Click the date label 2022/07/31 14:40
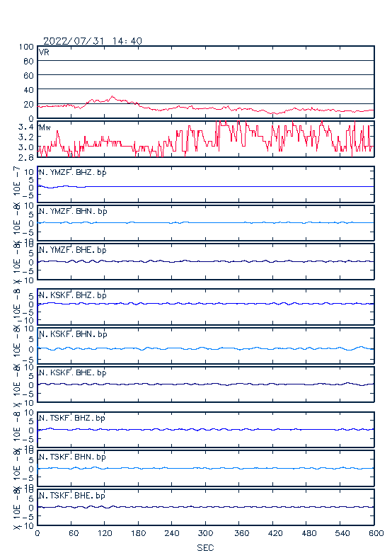This screenshot has height=553, width=392. (93, 41)
